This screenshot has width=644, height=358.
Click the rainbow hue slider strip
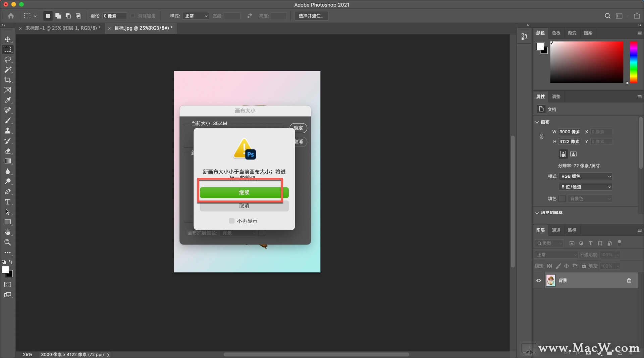tap(633, 62)
